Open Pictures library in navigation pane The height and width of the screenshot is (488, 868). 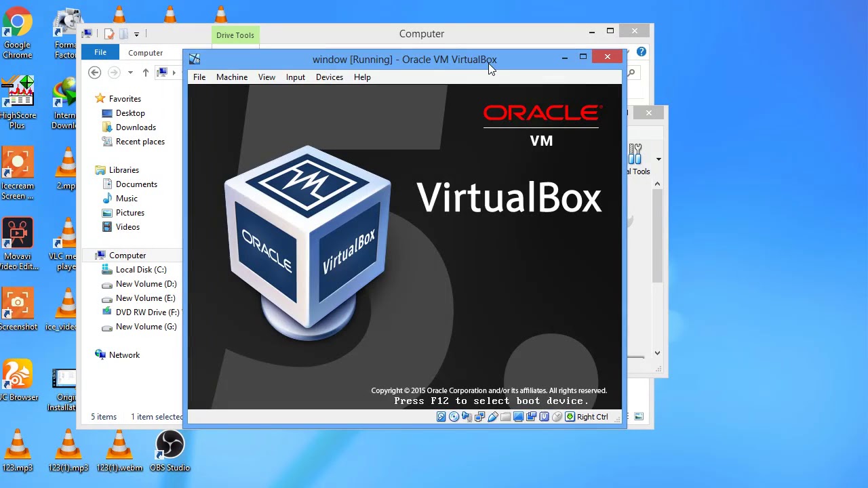tap(130, 213)
